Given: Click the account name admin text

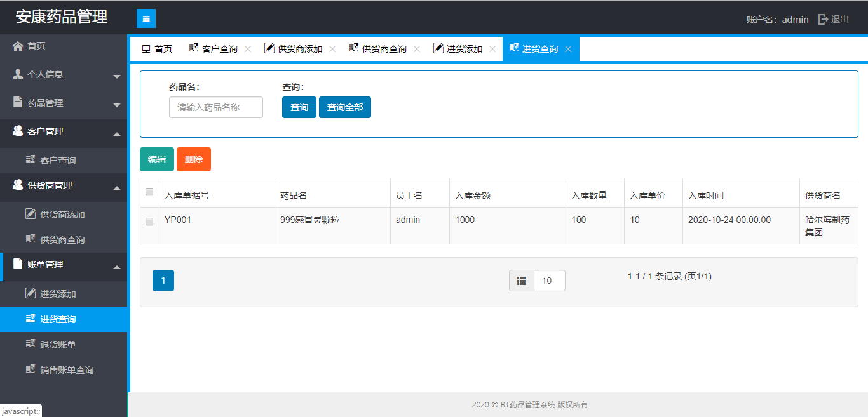Looking at the screenshot, I should click(x=796, y=20).
